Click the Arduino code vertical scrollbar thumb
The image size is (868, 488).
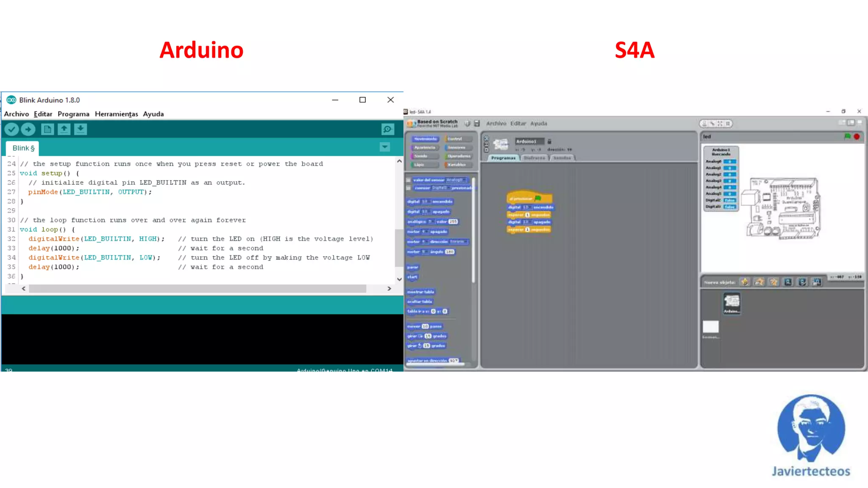point(398,248)
